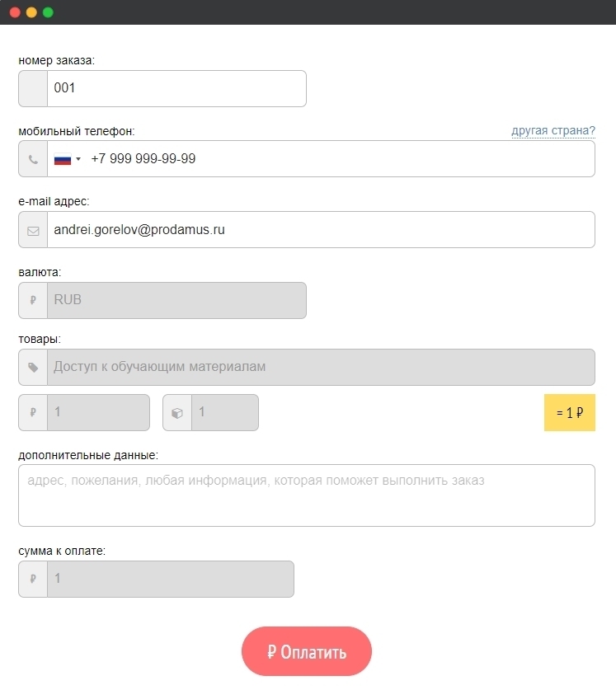Open the country code dropdown arrow
Screen dimensions: 616x690
point(78,159)
